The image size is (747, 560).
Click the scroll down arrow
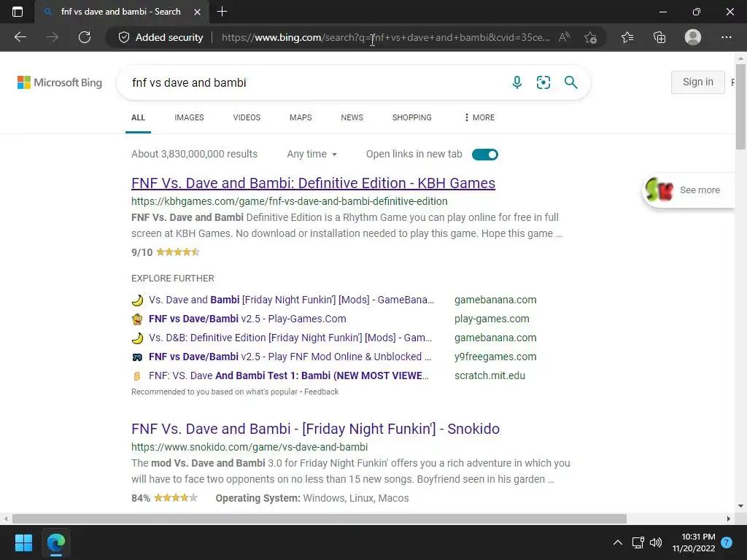pyautogui.click(x=741, y=506)
